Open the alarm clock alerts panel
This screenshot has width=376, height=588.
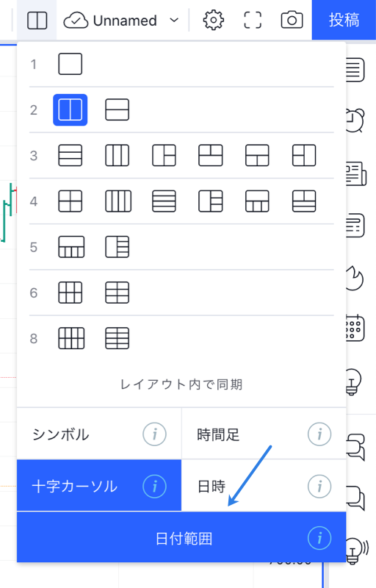(355, 121)
